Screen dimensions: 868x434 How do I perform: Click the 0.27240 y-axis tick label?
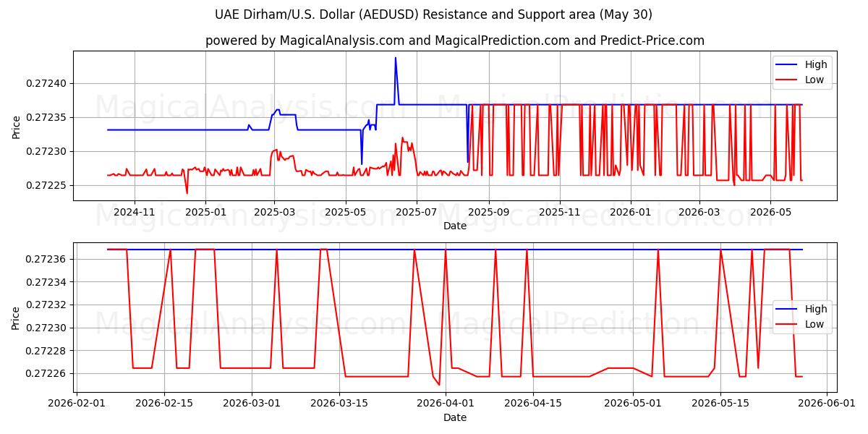(46, 83)
